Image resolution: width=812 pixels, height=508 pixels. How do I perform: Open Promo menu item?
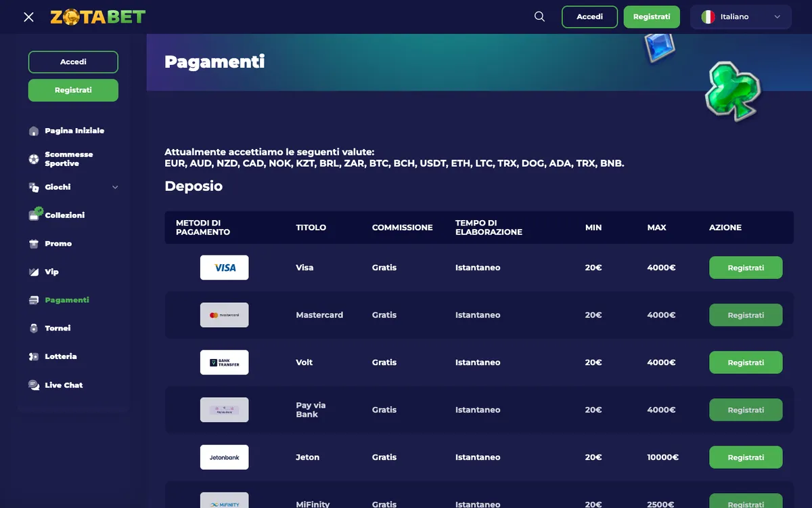[x=58, y=244]
